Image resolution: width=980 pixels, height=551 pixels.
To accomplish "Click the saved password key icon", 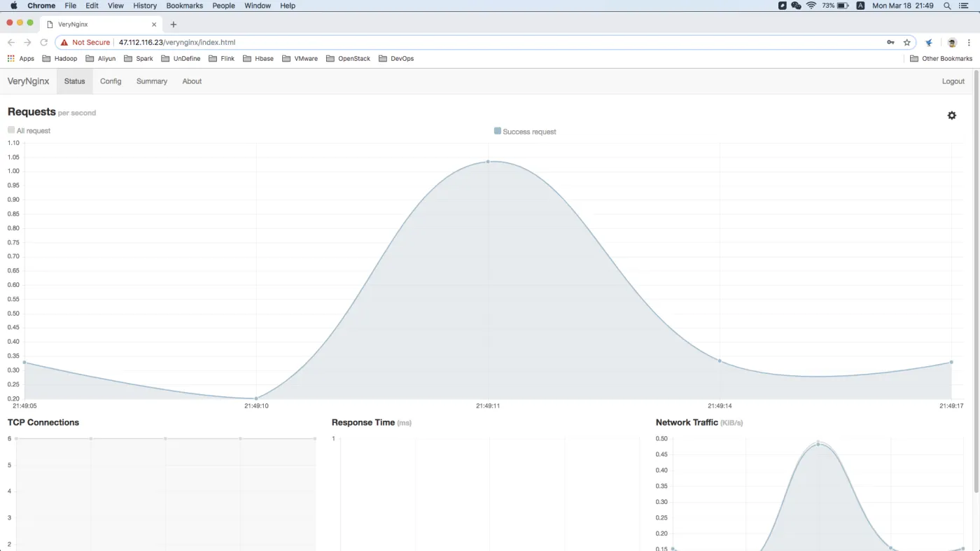I will (x=890, y=42).
